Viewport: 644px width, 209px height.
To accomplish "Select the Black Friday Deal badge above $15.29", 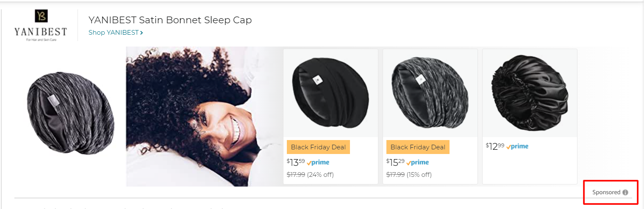I will 418,147.
